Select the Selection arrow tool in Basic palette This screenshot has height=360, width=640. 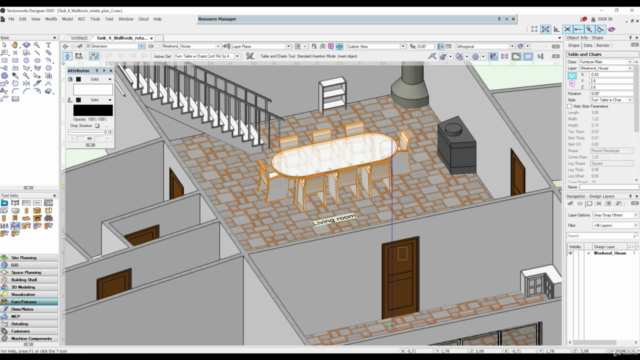click(x=4, y=45)
